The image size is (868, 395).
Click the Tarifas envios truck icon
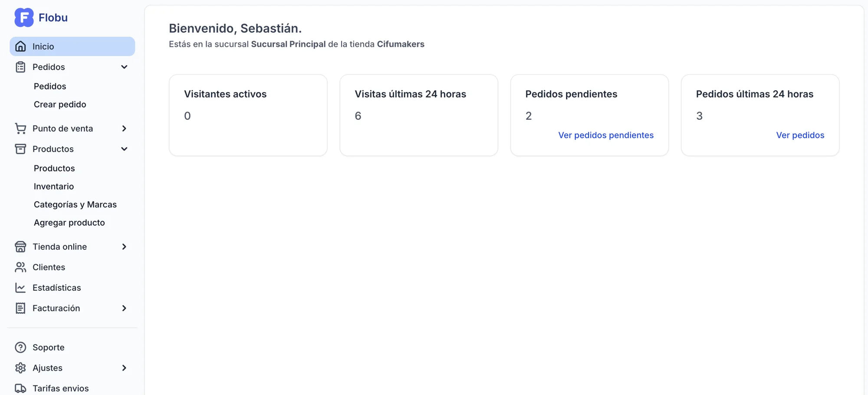[x=20, y=388]
